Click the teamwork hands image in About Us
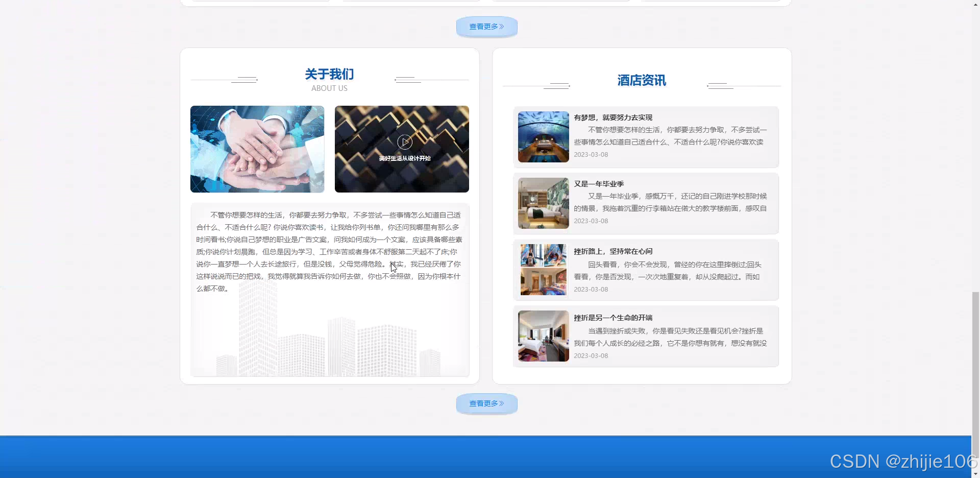 [257, 149]
